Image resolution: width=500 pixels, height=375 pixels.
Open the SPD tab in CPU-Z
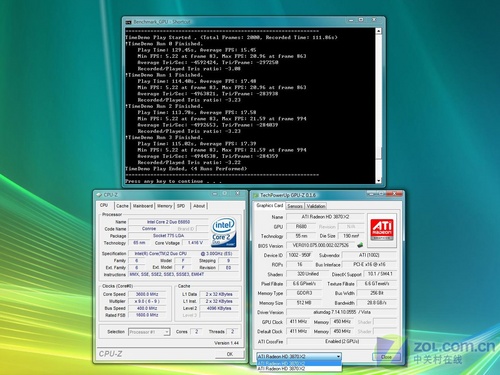pyautogui.click(x=181, y=206)
